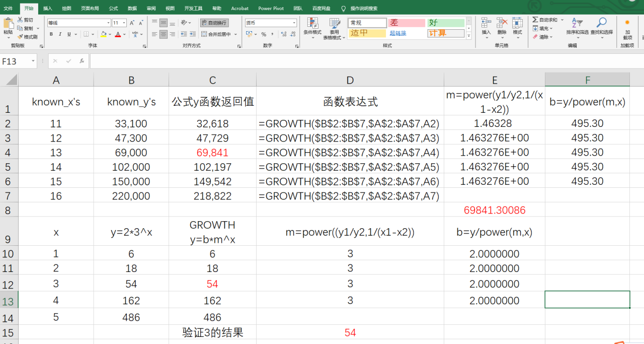Select the 差 (Bad) cell style

click(407, 23)
